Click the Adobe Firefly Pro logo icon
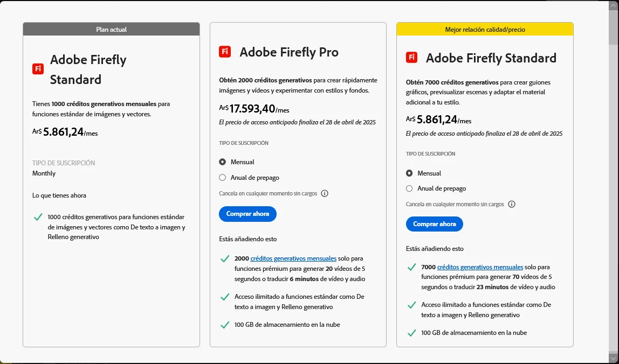This screenshot has width=619, height=364. pyautogui.click(x=225, y=52)
